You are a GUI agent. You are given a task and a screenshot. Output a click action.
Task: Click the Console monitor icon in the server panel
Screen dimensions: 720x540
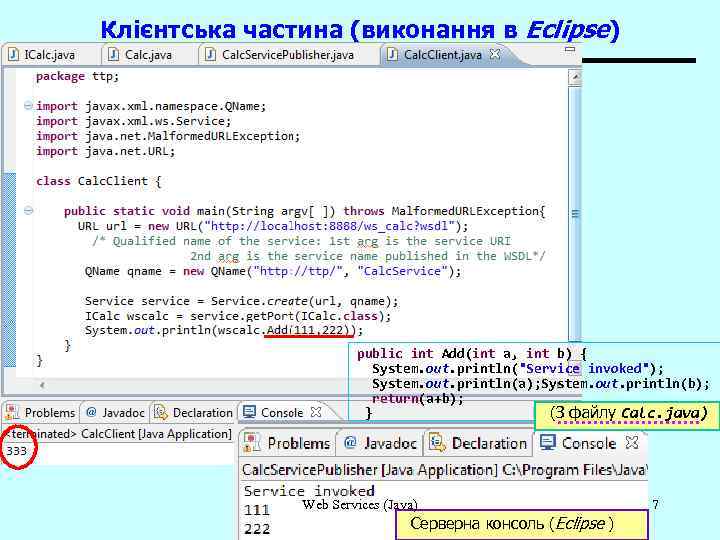(548, 442)
